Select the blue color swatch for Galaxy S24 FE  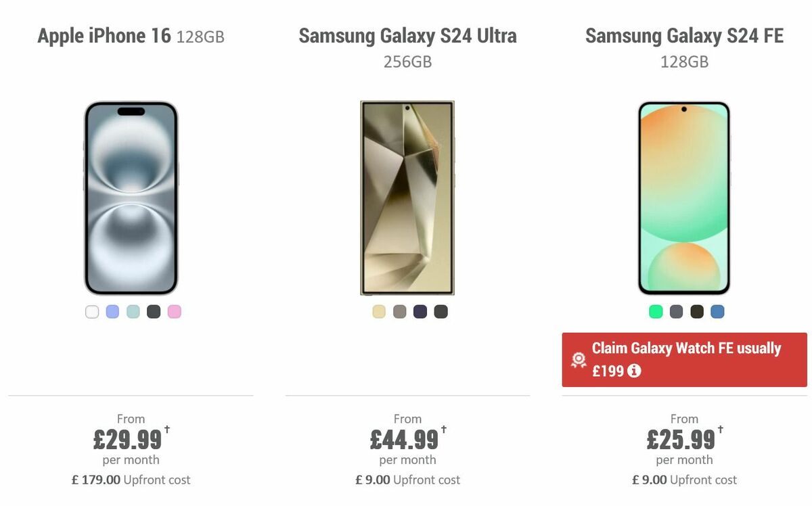[718, 312]
